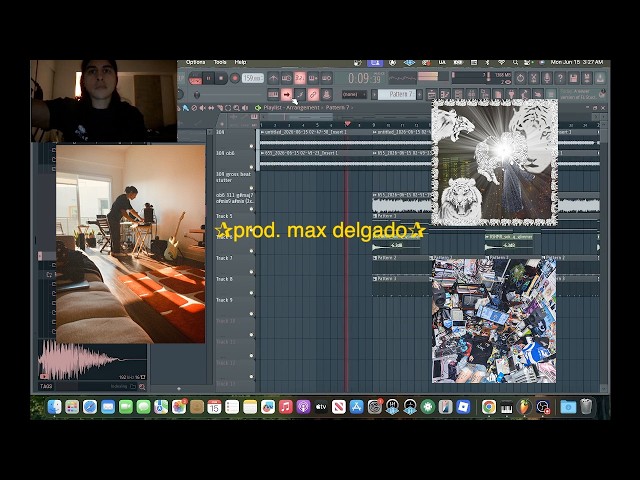Select the '104 gross beat stutter' track name

[x=233, y=177]
